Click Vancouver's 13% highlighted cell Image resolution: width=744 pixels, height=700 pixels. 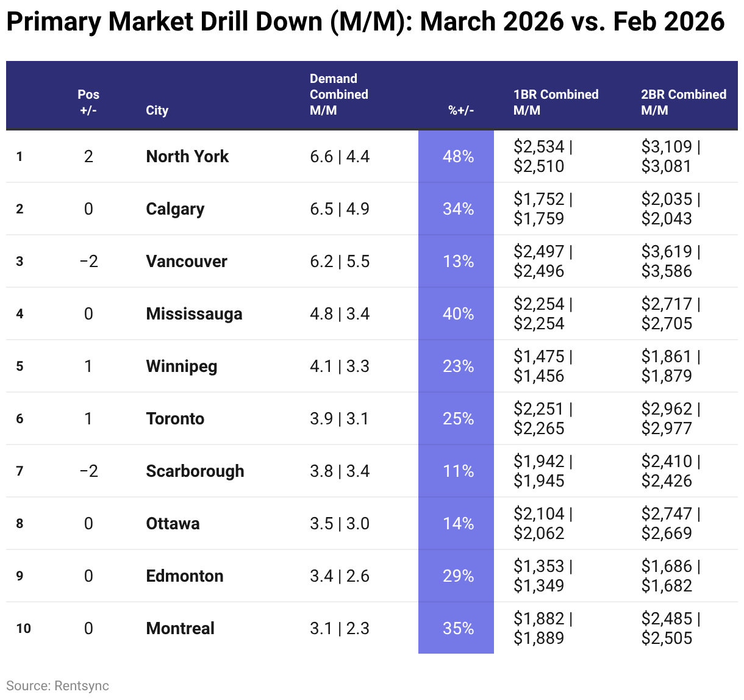457,262
